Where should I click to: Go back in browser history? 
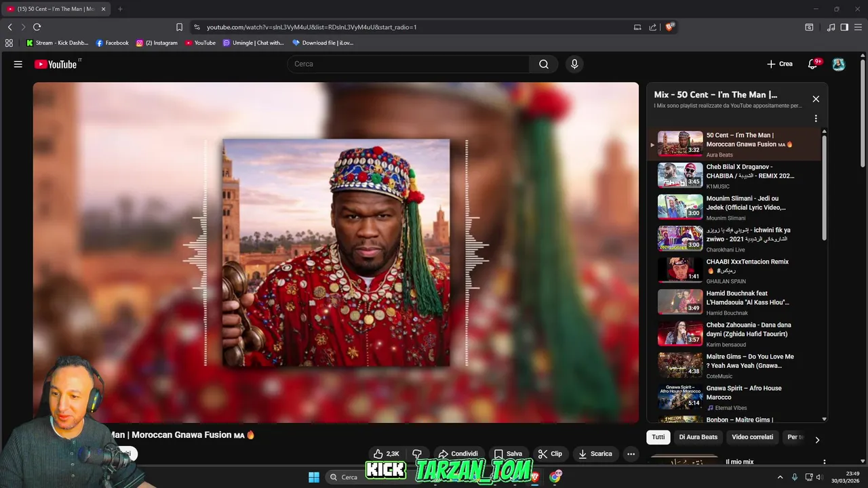click(x=9, y=27)
